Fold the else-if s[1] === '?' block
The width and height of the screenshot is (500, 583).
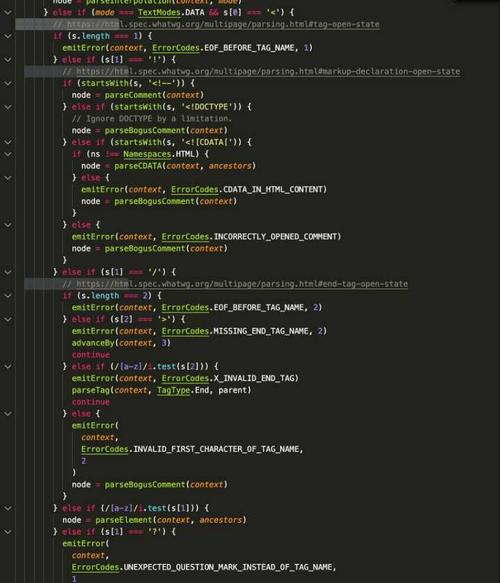coord(8,532)
